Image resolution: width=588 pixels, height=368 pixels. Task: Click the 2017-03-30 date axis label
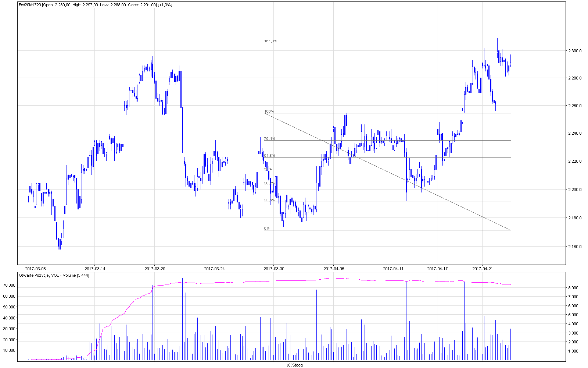pos(274,269)
